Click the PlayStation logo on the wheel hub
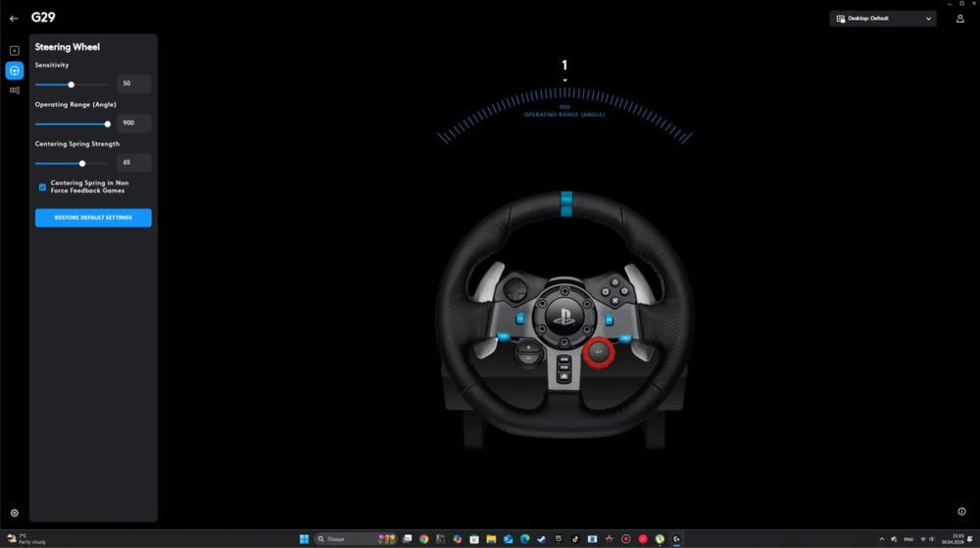Viewport: 980px width, 548px height. [x=563, y=316]
